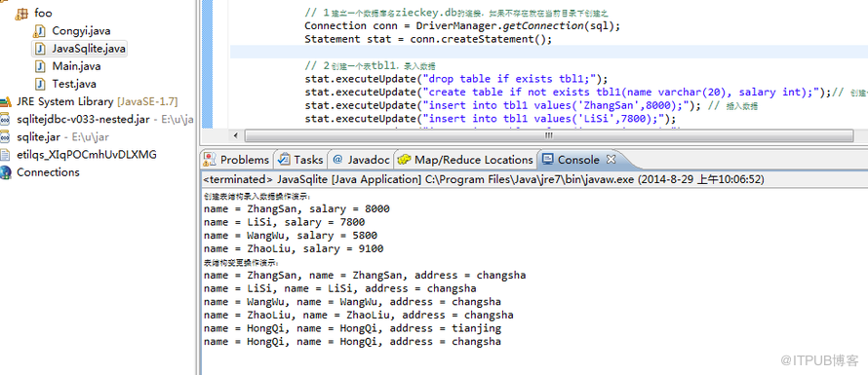Click the Connections globe icon

[x=6, y=172]
